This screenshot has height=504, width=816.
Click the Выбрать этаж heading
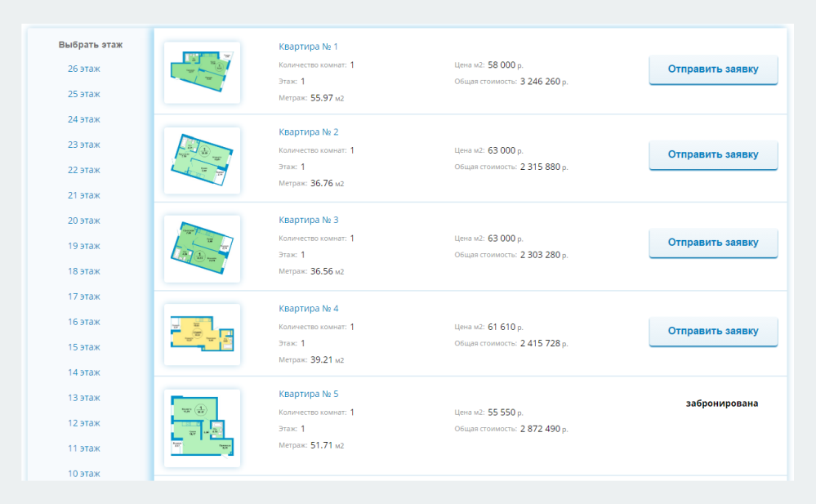pos(91,45)
